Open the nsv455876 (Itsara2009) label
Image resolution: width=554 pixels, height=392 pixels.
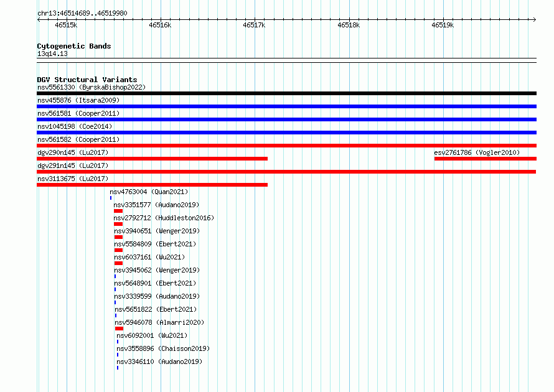[x=78, y=100]
